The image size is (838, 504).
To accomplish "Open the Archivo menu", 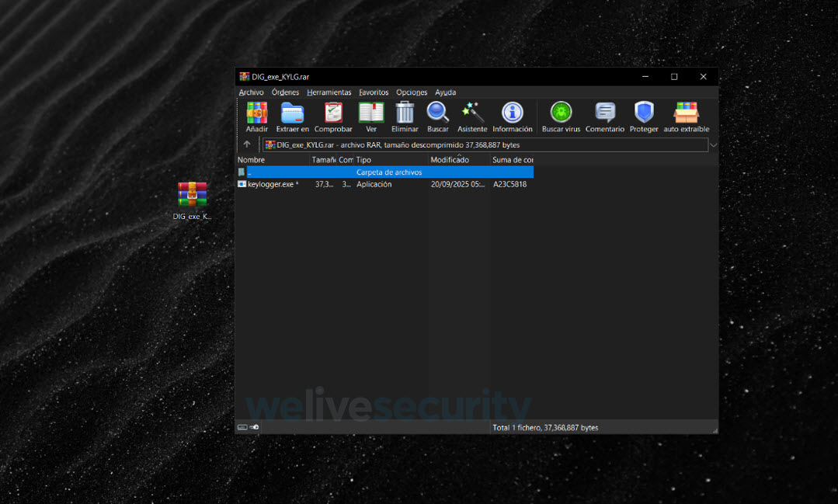I will tap(251, 92).
